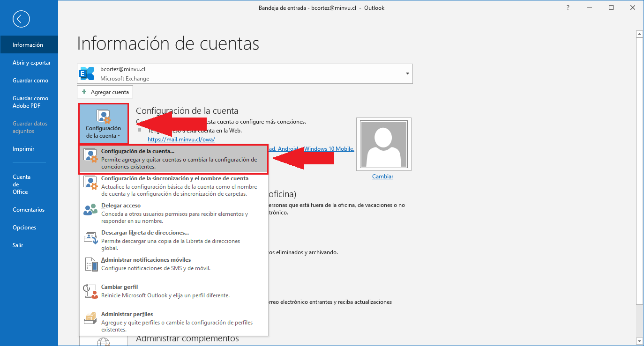This screenshot has width=644, height=346.
Task: Click the Cambiar perfil icon
Action: click(90, 291)
